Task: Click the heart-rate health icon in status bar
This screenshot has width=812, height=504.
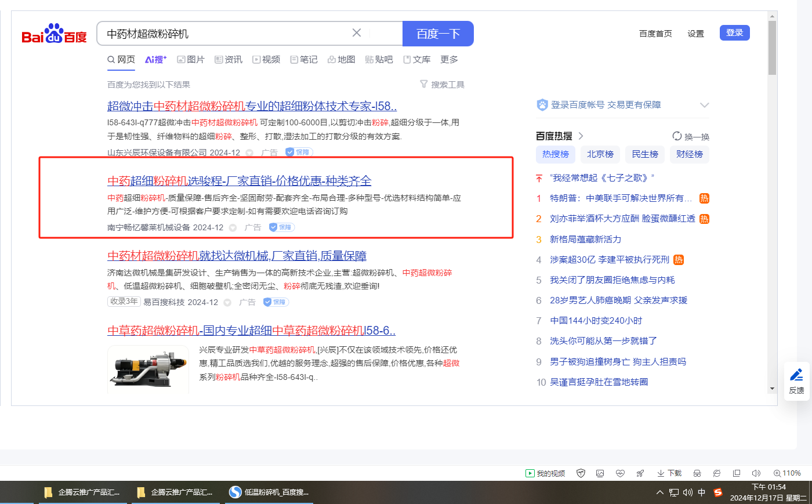Action: coord(620,473)
